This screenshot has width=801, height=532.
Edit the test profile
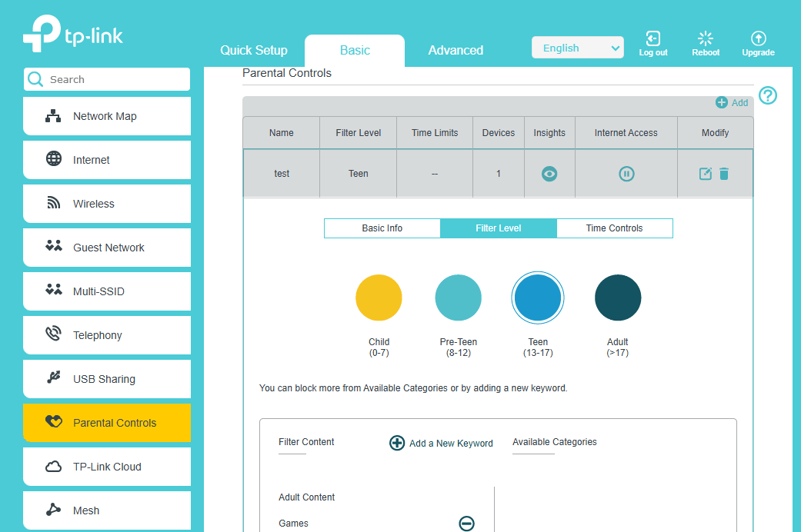tap(705, 174)
